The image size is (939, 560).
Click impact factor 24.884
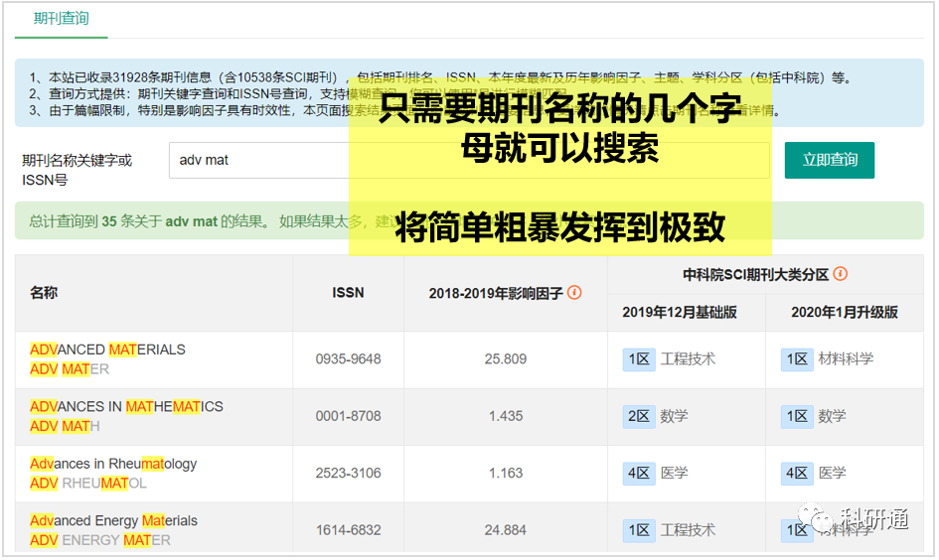click(506, 530)
